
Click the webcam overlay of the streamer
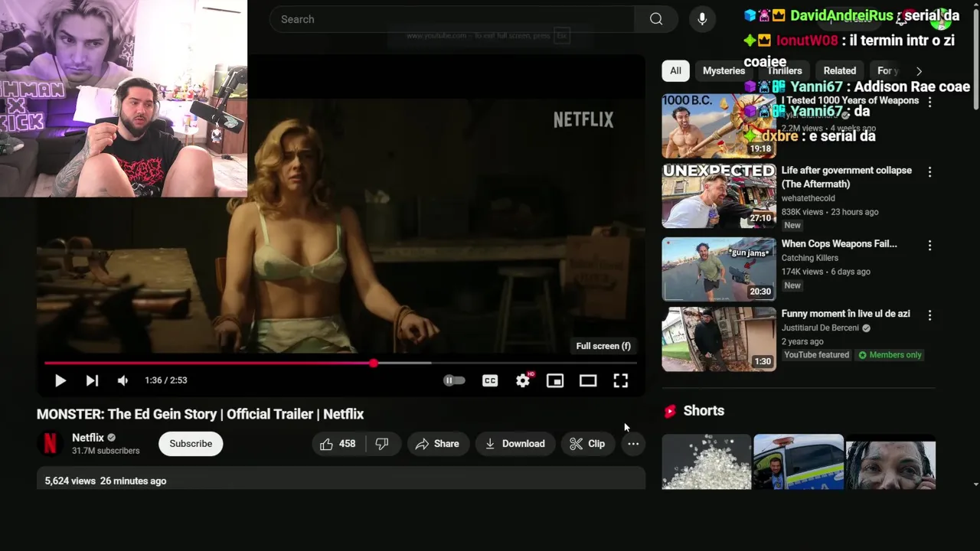click(x=123, y=99)
